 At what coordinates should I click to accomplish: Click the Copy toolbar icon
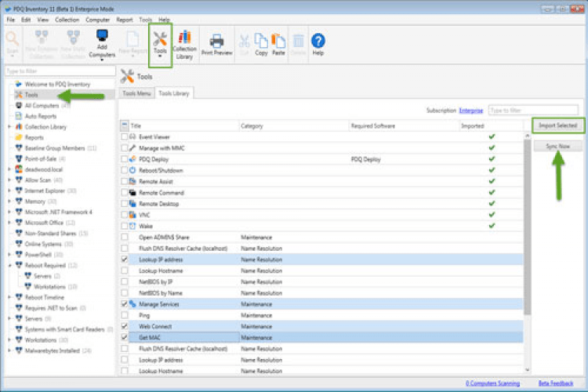(261, 41)
